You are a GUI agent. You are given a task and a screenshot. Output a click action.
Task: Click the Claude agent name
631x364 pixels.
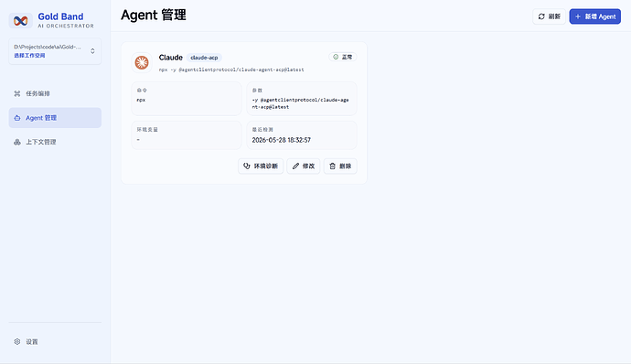tap(171, 58)
